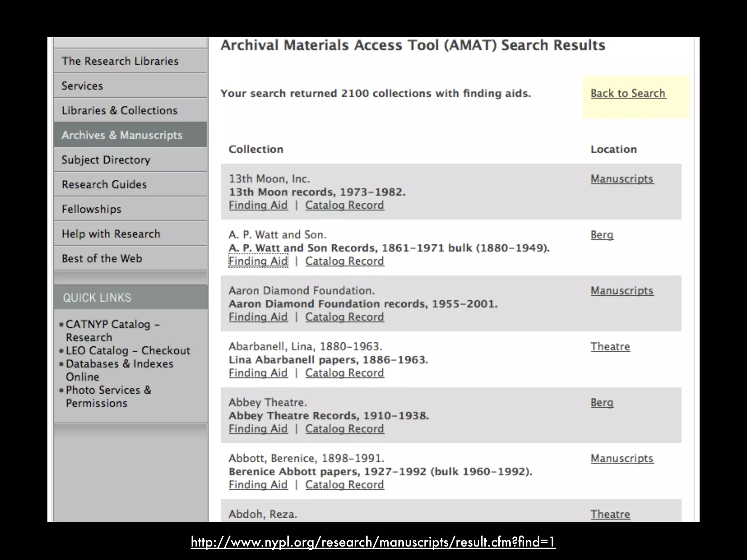Open Finding Aid for 13th Moon records
The height and width of the screenshot is (560, 747).
(x=258, y=205)
